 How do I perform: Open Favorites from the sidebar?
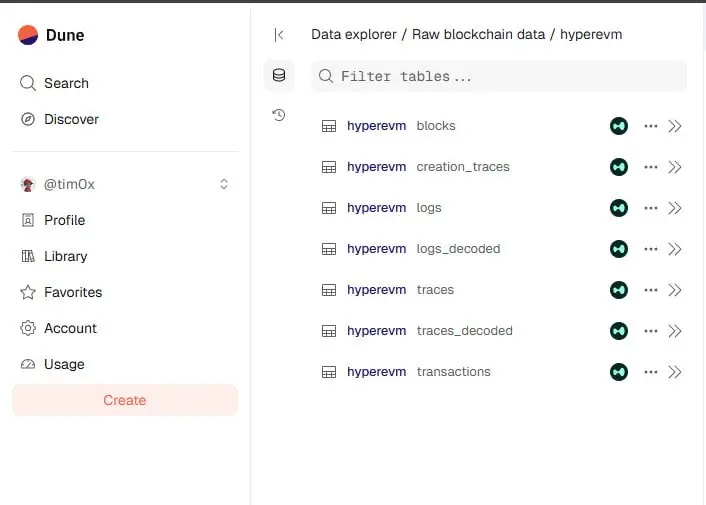pyautogui.click(x=73, y=292)
